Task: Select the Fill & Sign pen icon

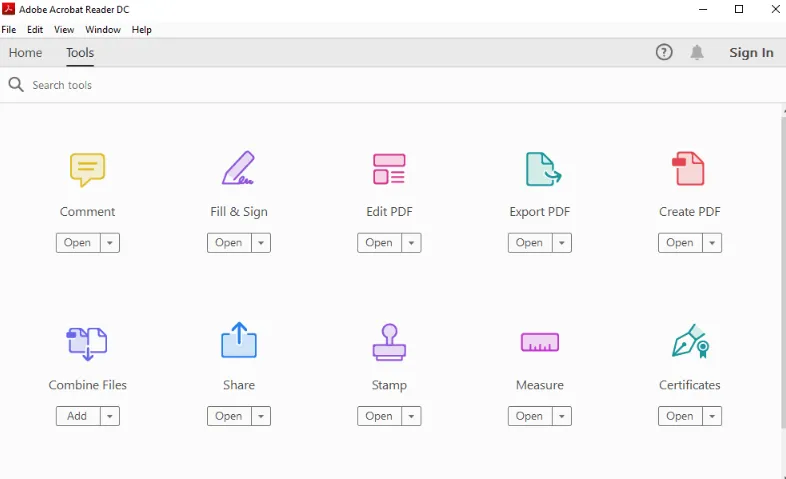Action: tap(239, 168)
